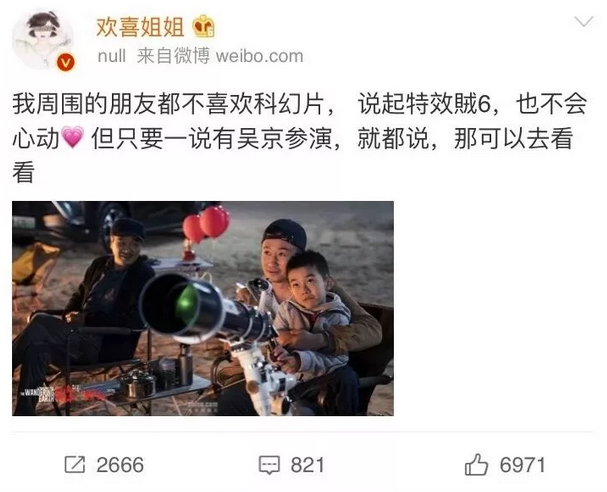Viewport: 607px width, 492px height.
Task: Click the 来自微博 source text
Action: (173, 57)
